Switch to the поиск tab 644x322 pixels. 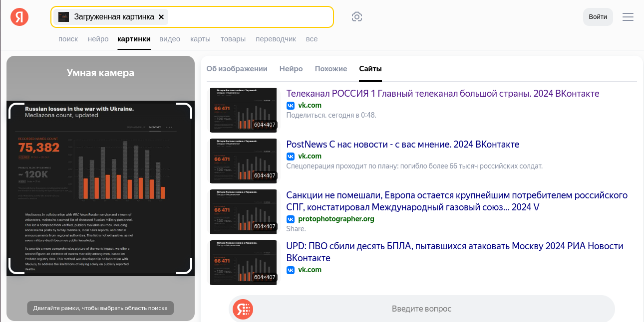pyautogui.click(x=68, y=39)
